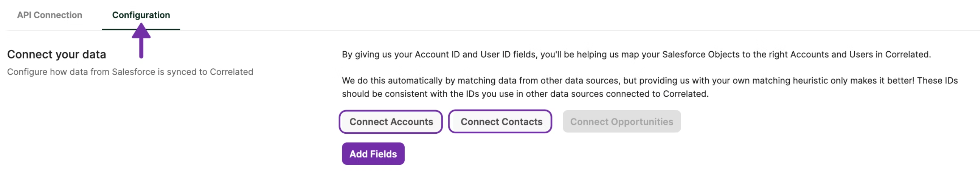
Task: Click the "Account ID" phrase in the description
Action: tap(437, 55)
